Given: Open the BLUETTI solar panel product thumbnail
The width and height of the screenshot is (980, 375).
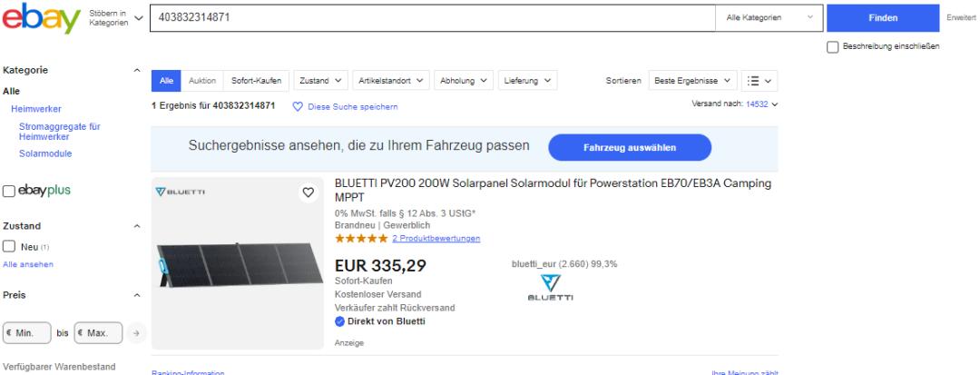Looking at the screenshot, I should tap(238, 263).
